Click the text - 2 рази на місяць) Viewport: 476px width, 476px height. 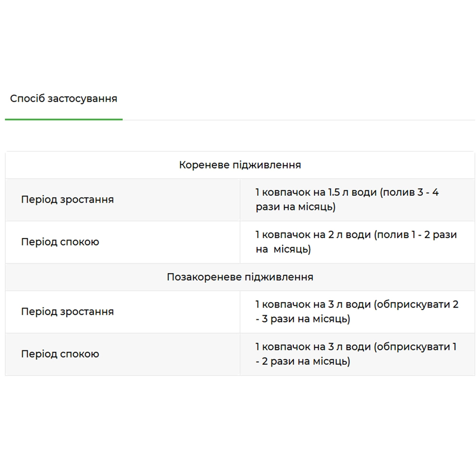(303, 362)
